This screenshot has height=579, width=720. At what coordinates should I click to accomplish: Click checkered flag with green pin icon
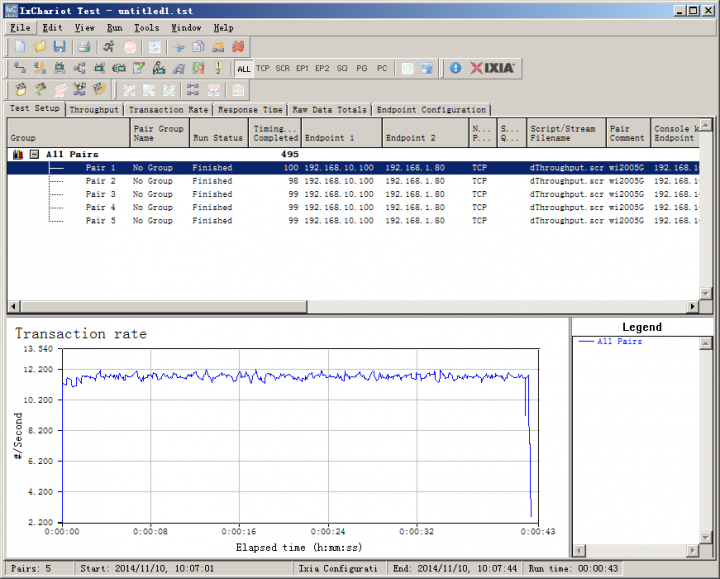[40, 90]
